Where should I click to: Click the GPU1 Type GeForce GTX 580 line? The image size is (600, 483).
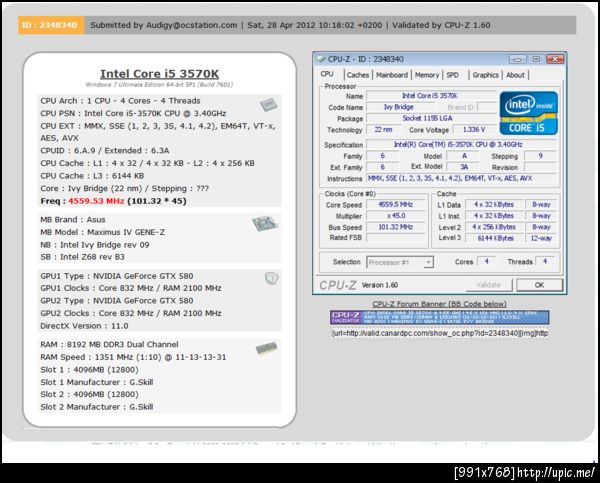click(117, 276)
